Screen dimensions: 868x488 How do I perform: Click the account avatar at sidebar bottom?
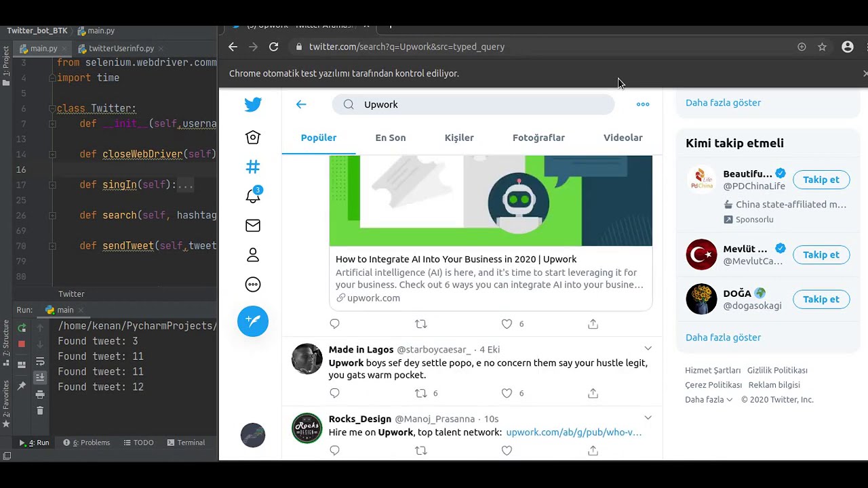[253, 435]
